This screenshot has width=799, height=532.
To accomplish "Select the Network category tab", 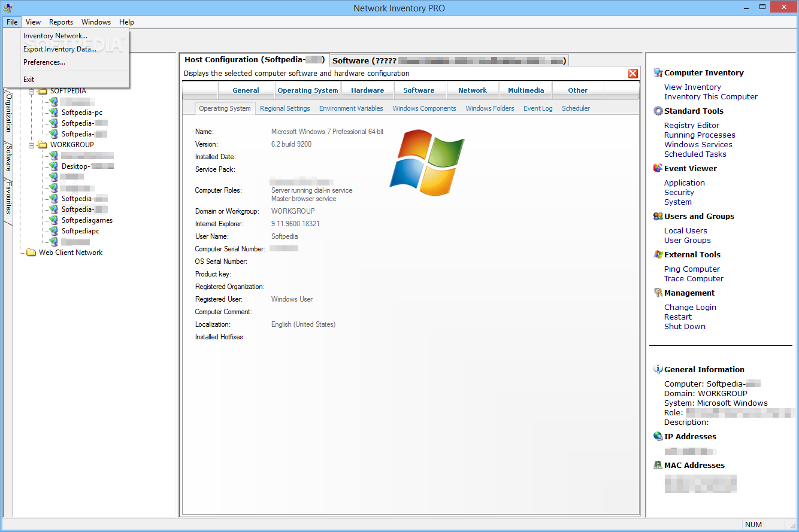I will [x=473, y=90].
